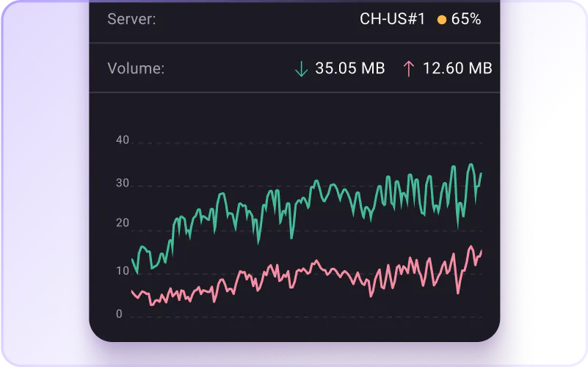Click the Volume: label
This screenshot has height=367, width=588.
tap(136, 68)
